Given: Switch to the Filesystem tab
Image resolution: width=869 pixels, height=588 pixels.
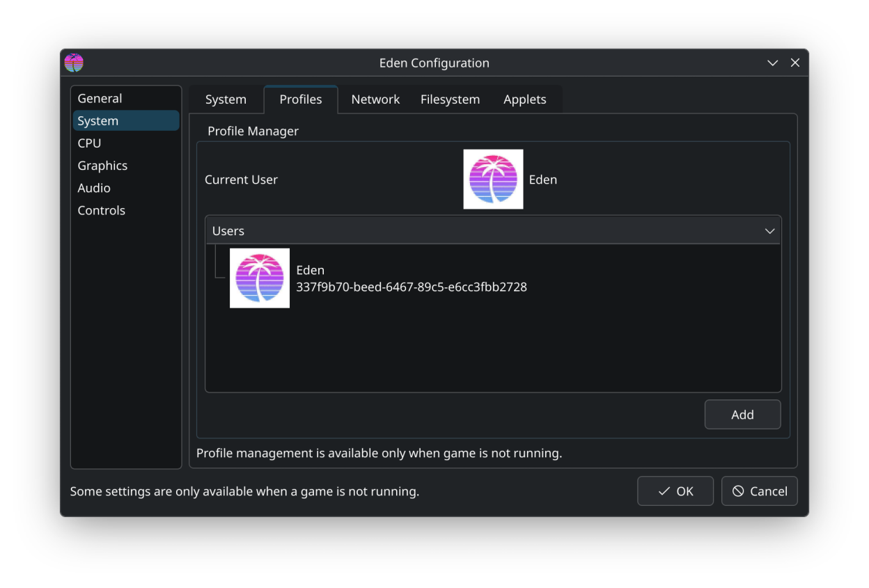Looking at the screenshot, I should 450,100.
